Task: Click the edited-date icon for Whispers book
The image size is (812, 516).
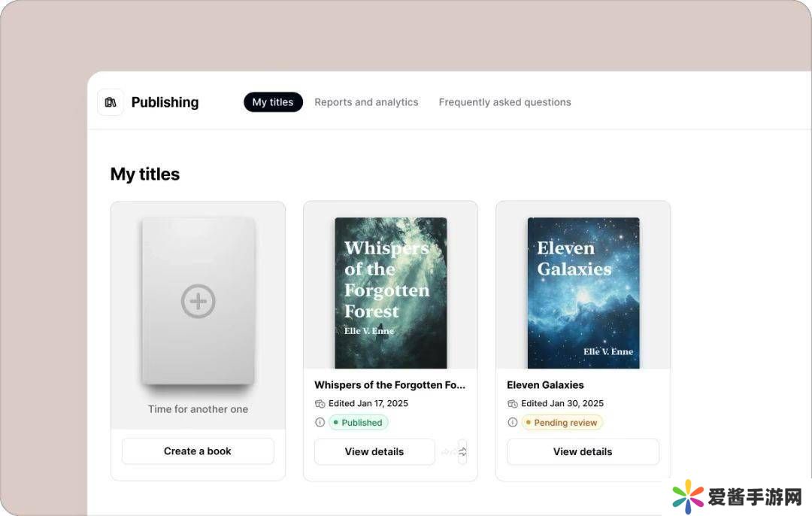Action: [320, 404]
